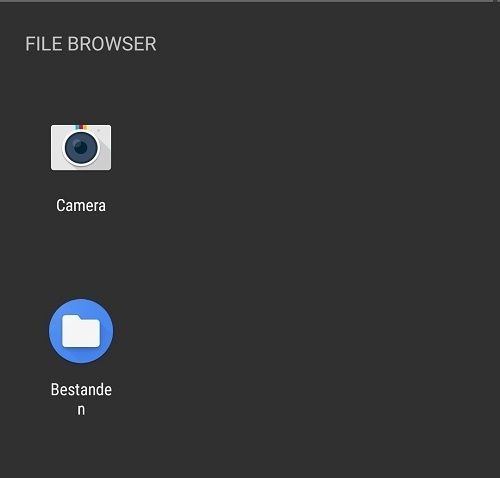Viewport: 500px width, 478px height.
Task: Click the light gray strip at window top
Action: [x=250, y=1]
